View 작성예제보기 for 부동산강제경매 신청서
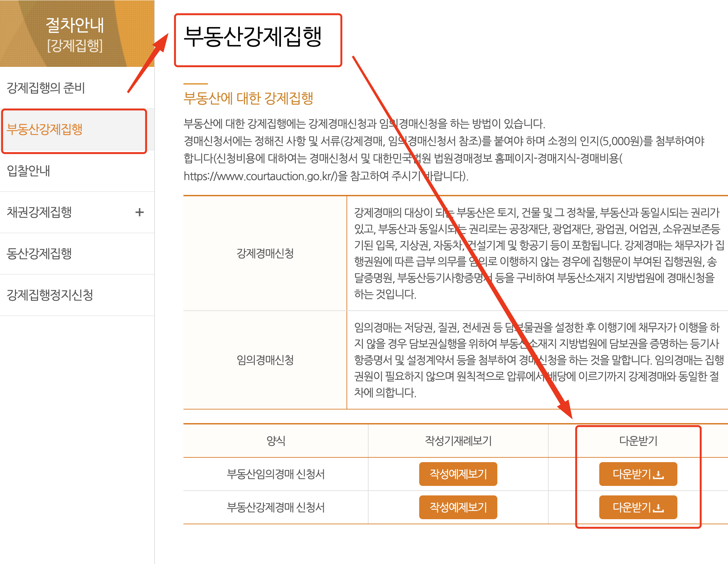728x564 pixels. [458, 507]
